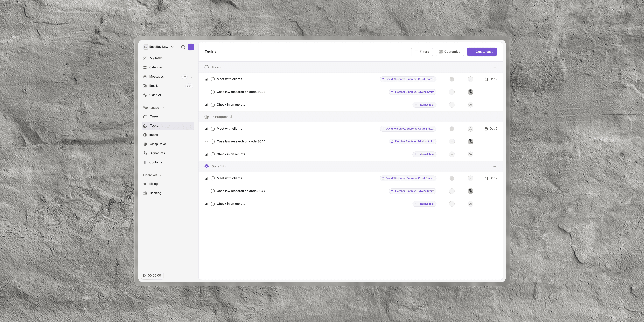644x322 pixels.
Task: Add a task to the In Progress group
Action: 494,117
